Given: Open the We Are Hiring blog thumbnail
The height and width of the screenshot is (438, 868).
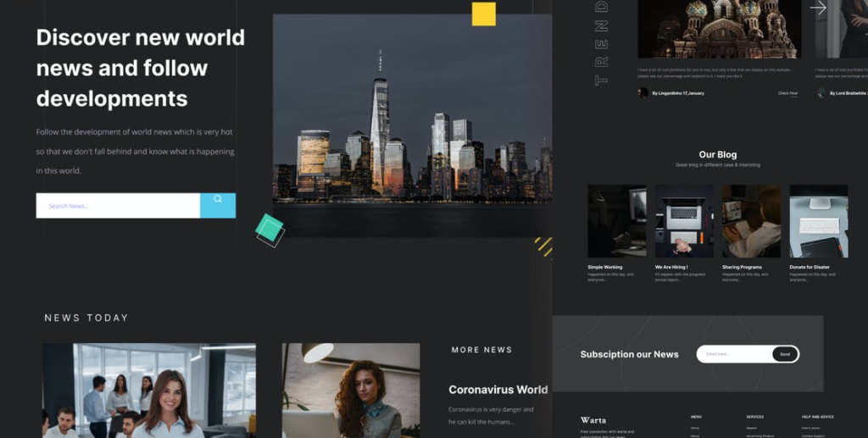Looking at the screenshot, I should click(x=684, y=220).
